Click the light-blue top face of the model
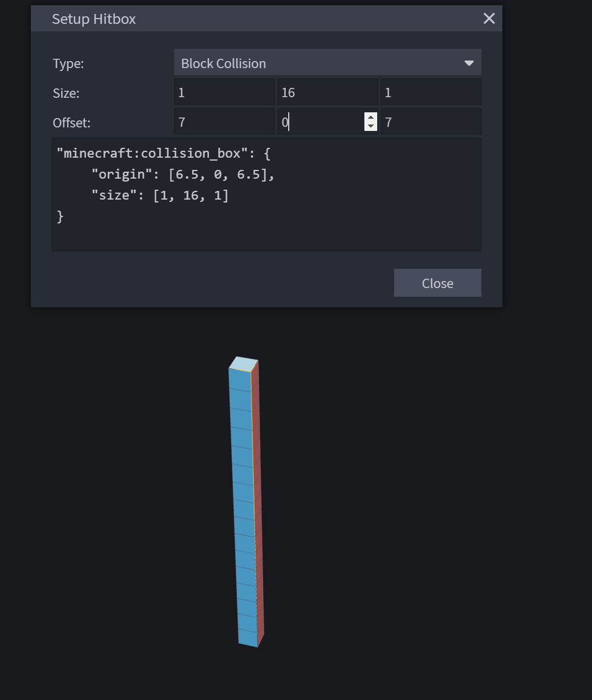 (243, 364)
